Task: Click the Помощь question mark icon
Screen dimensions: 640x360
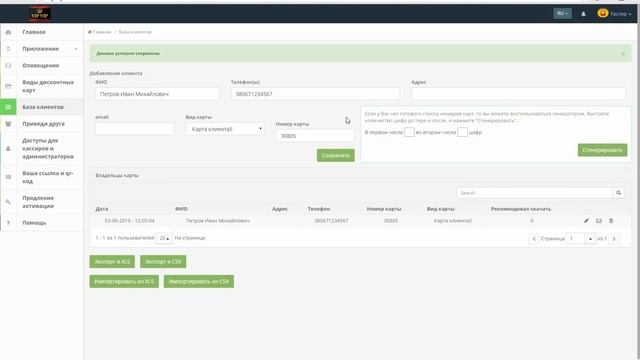Action: [8, 223]
